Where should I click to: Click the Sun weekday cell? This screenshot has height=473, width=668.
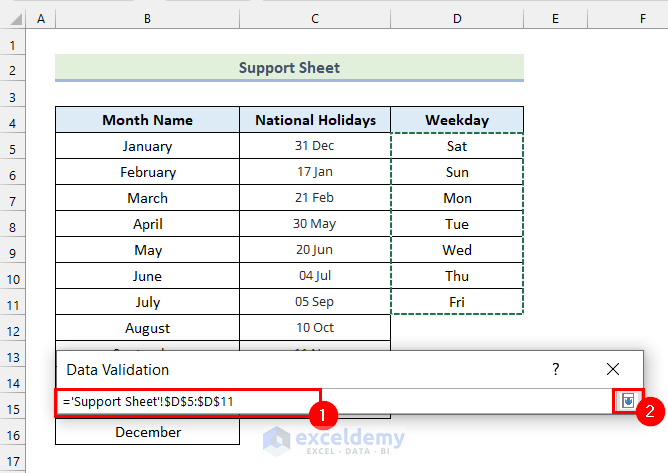click(457, 172)
